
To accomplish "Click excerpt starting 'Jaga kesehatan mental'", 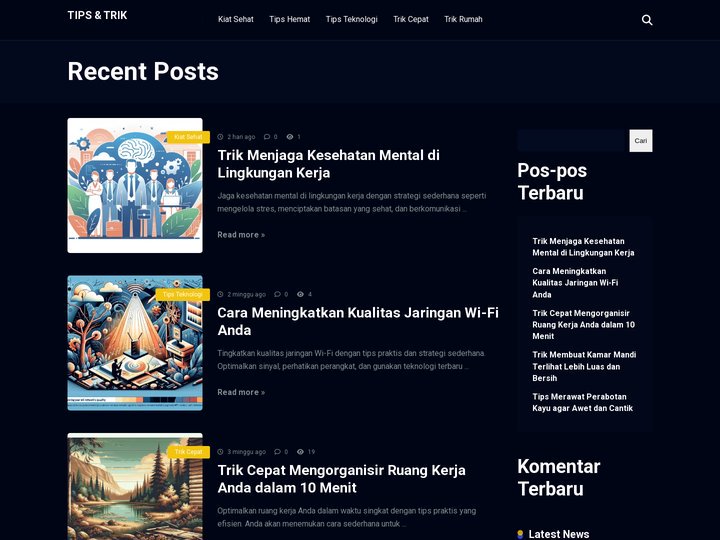I will [x=352, y=202].
